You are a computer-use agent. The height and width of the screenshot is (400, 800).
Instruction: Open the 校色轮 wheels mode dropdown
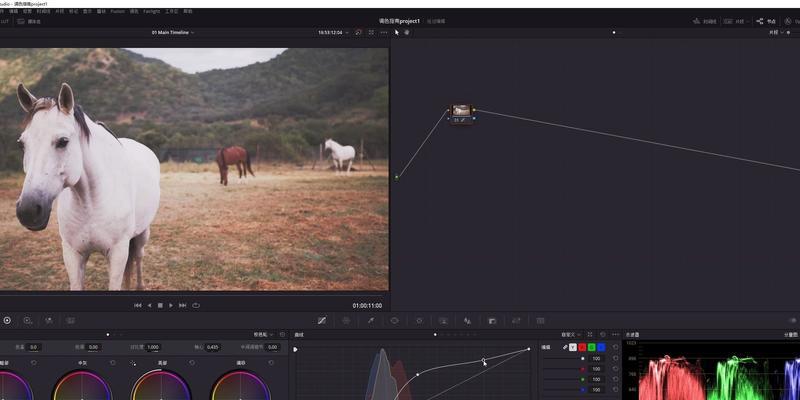pyautogui.click(x=264, y=335)
